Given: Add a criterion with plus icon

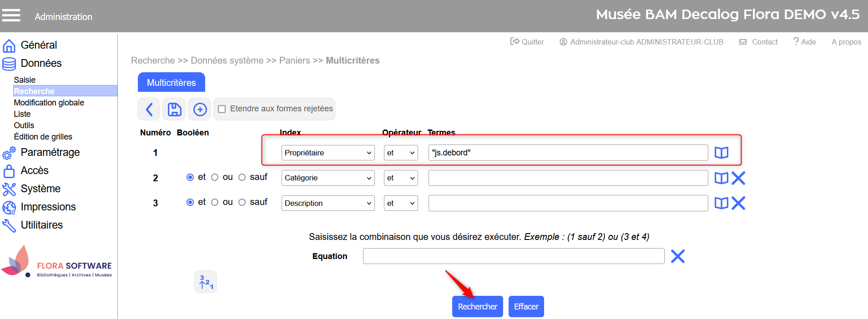Looking at the screenshot, I should tap(200, 110).
